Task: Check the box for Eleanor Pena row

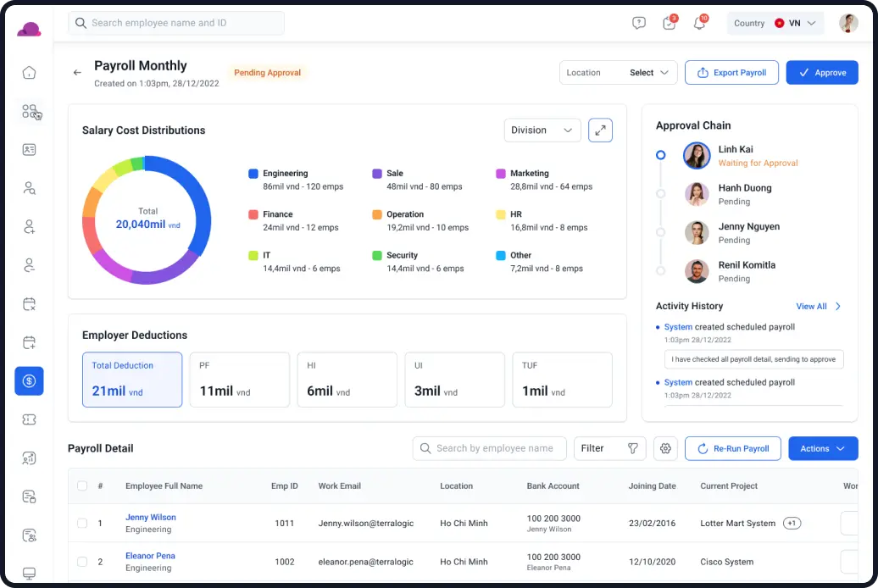Action: pyautogui.click(x=82, y=562)
